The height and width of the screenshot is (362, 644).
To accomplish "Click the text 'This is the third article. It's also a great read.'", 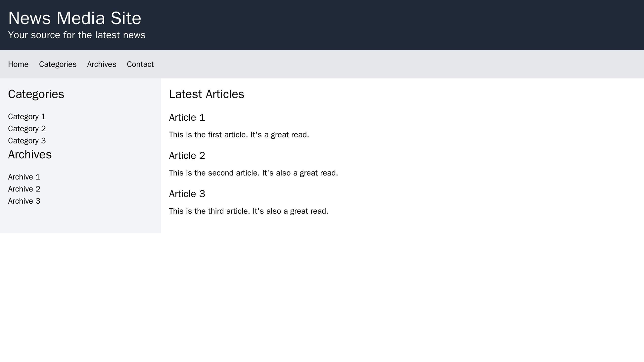I will 249,211.
